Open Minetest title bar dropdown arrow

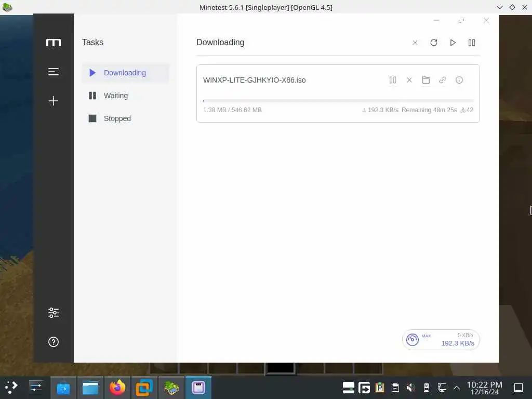coord(499,7)
